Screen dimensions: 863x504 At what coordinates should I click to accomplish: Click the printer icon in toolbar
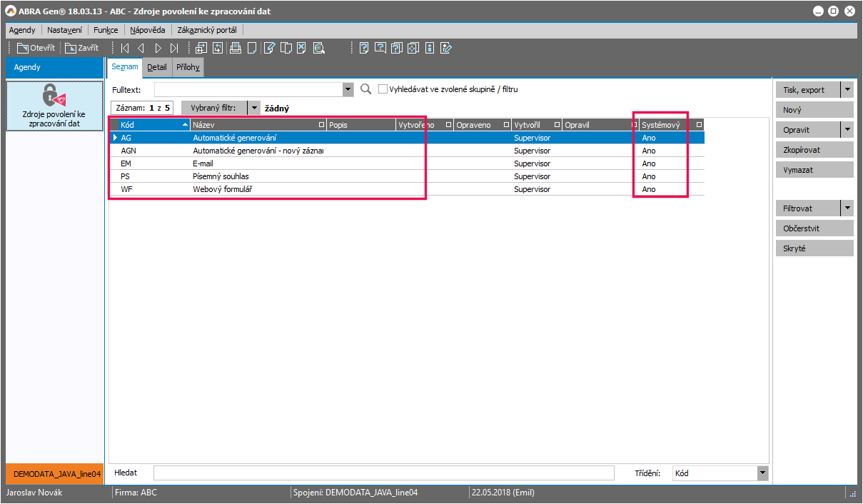pos(235,49)
